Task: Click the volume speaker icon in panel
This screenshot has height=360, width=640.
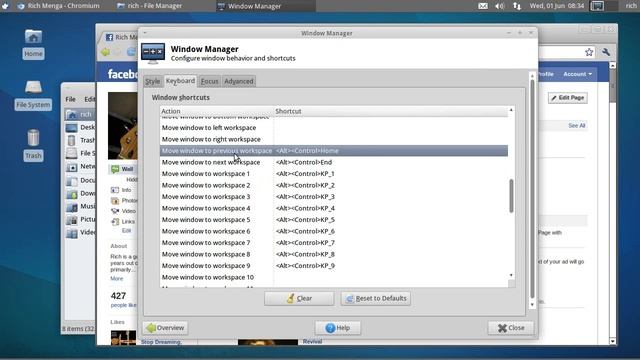Action: point(500,6)
